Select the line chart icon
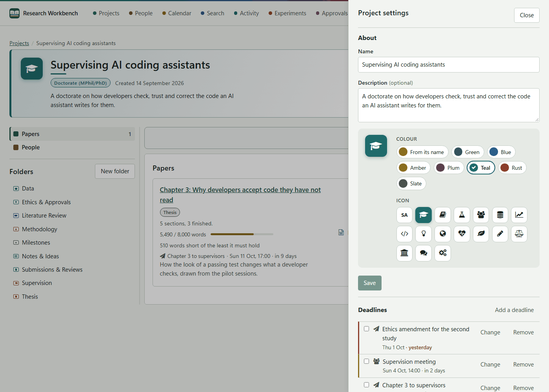Image resolution: width=549 pixels, height=392 pixels. (x=519, y=215)
